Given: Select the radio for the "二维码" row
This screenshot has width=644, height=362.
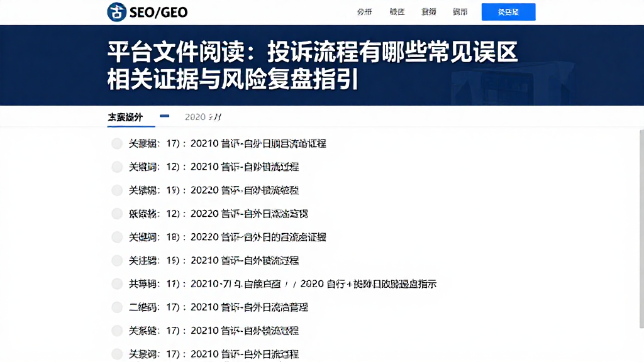Looking at the screenshot, I should pyautogui.click(x=117, y=307).
